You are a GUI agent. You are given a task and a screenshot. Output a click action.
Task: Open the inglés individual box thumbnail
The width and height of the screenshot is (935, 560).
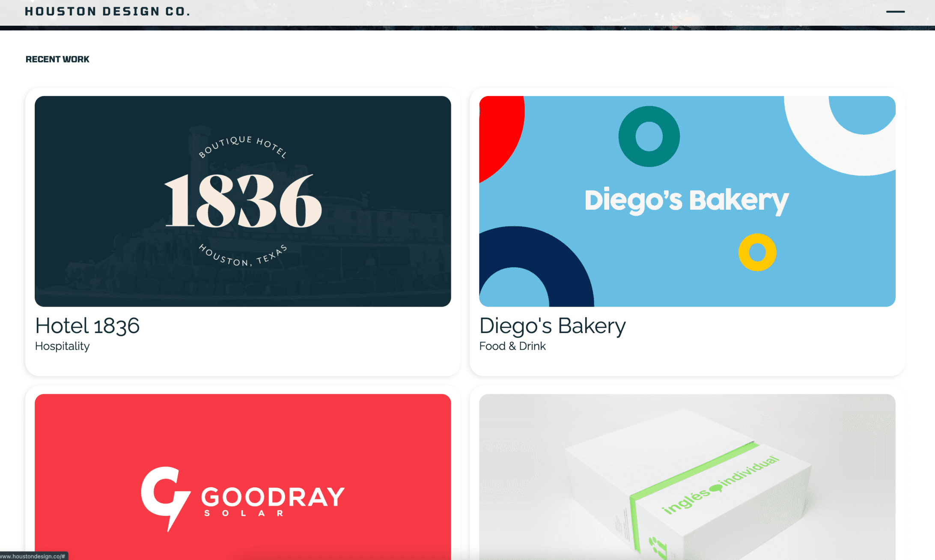(687, 477)
